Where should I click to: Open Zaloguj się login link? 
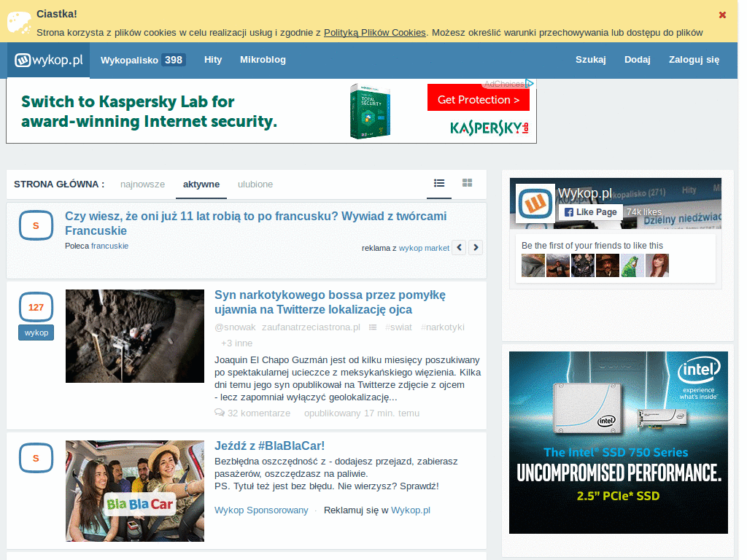coord(694,60)
